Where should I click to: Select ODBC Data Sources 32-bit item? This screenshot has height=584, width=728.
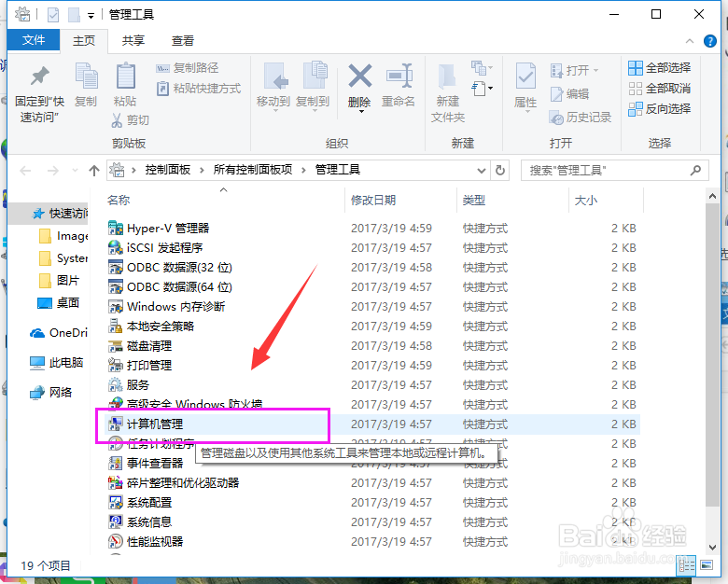click(170, 268)
